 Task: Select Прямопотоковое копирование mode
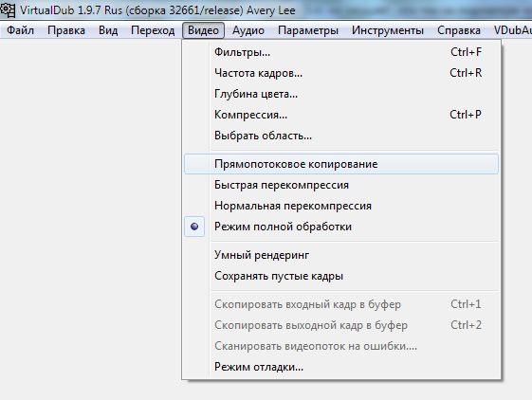(x=341, y=164)
